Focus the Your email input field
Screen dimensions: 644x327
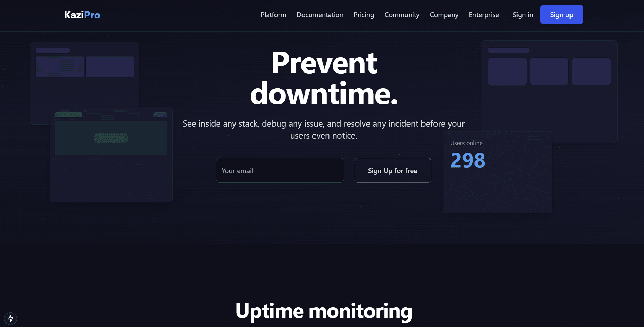[x=280, y=170]
